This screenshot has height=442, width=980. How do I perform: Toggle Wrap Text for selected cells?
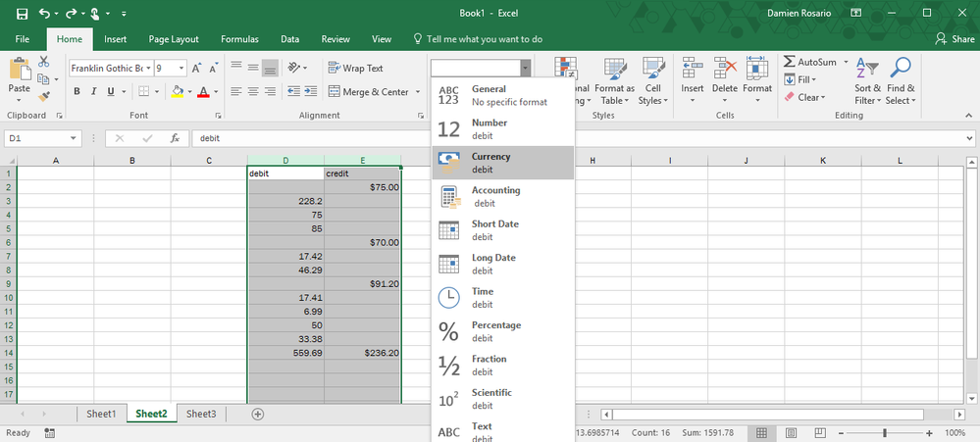pos(355,68)
